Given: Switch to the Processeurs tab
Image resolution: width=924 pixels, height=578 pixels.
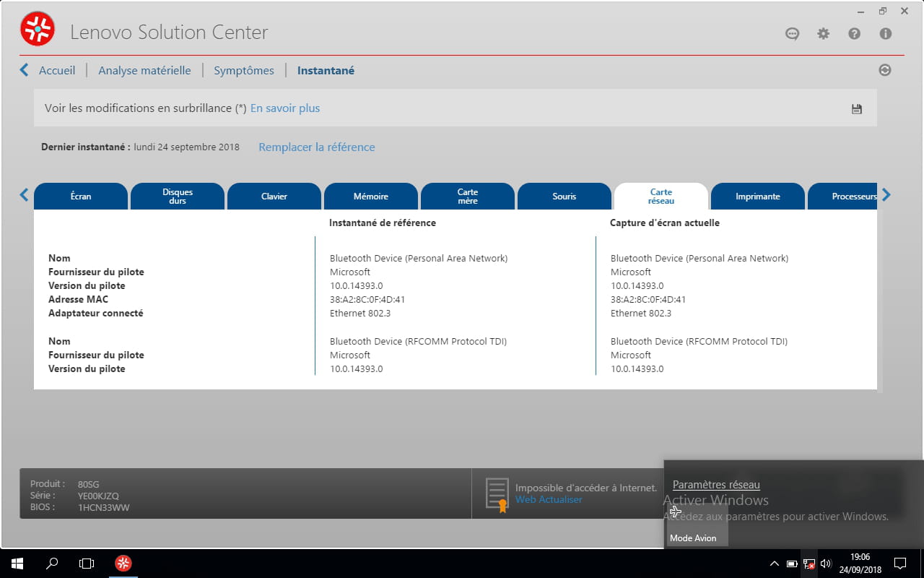Looking at the screenshot, I should (x=842, y=197).
